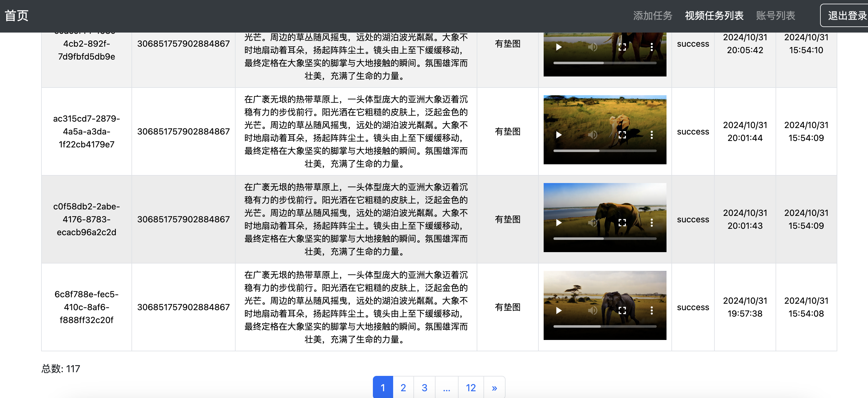Image resolution: width=868 pixels, height=398 pixels.
Task: Mute the c0f58db2 task video
Action: point(592,222)
